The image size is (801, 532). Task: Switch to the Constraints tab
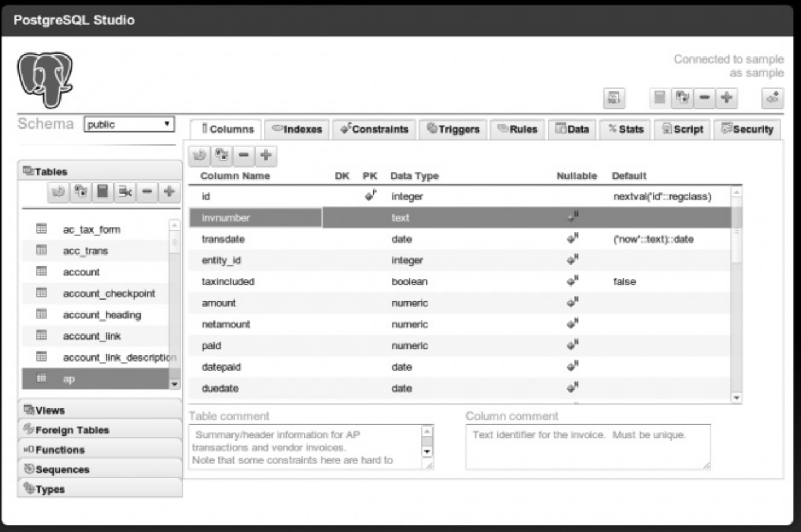374,129
